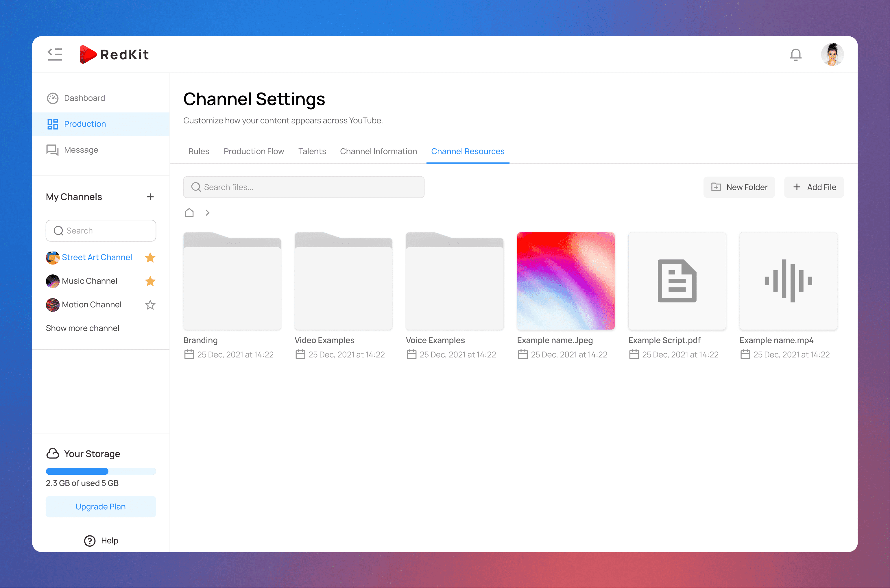Click the storage usage progress bar

pyautogui.click(x=101, y=471)
